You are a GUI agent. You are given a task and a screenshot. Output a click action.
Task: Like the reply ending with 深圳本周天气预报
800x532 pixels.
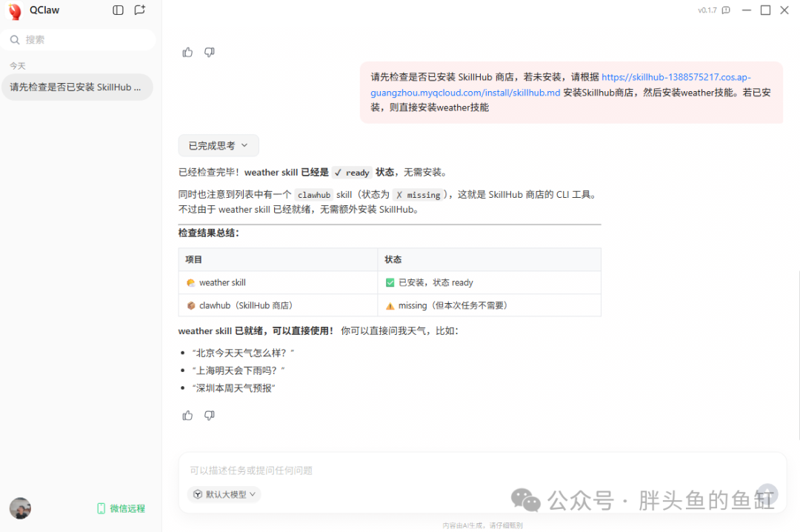187,415
